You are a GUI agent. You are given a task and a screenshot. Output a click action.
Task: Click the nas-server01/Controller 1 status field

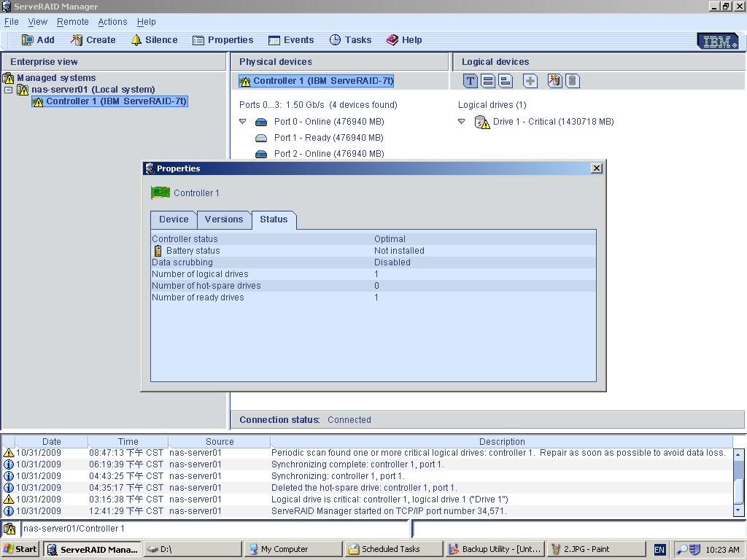click(x=215, y=529)
